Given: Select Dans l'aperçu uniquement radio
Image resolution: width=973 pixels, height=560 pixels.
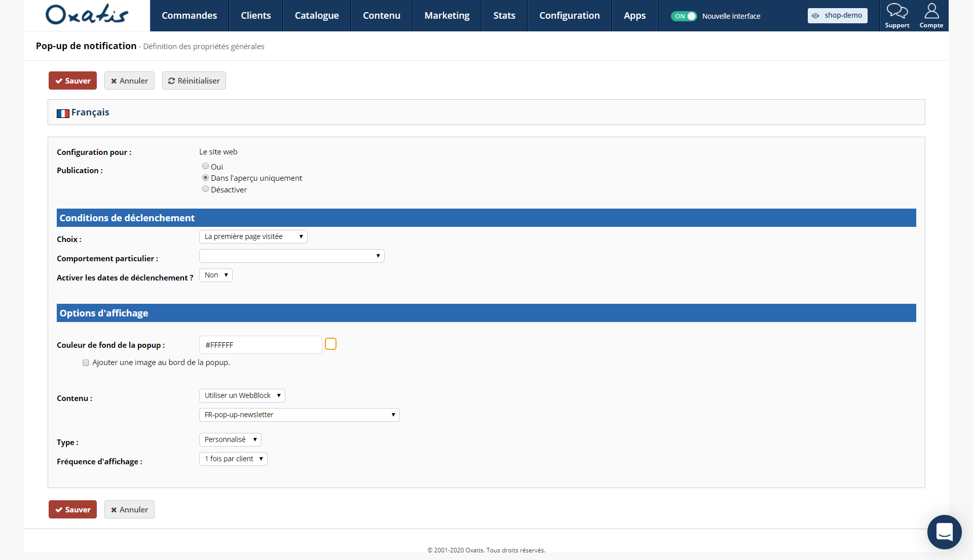Looking at the screenshot, I should pos(205,178).
